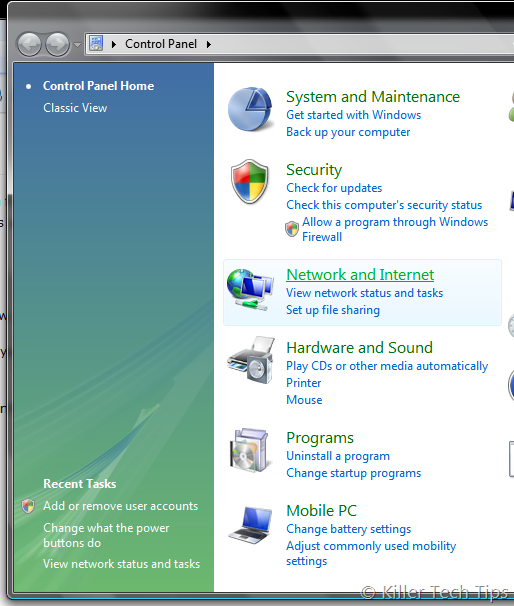This screenshot has width=514, height=606.
Task: Click Change battery settings
Action: 349,529
